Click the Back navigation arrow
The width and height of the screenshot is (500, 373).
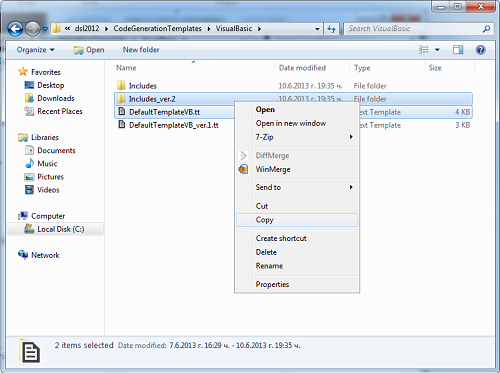tap(15, 29)
